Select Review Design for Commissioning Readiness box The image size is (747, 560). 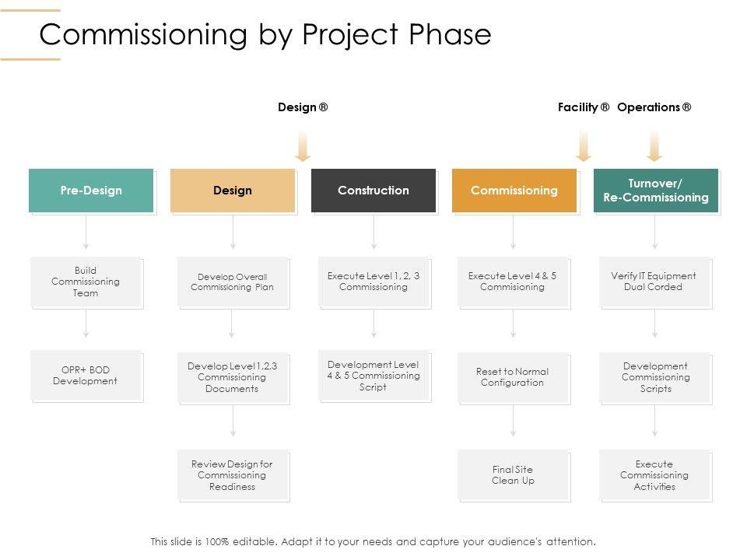tap(232, 475)
